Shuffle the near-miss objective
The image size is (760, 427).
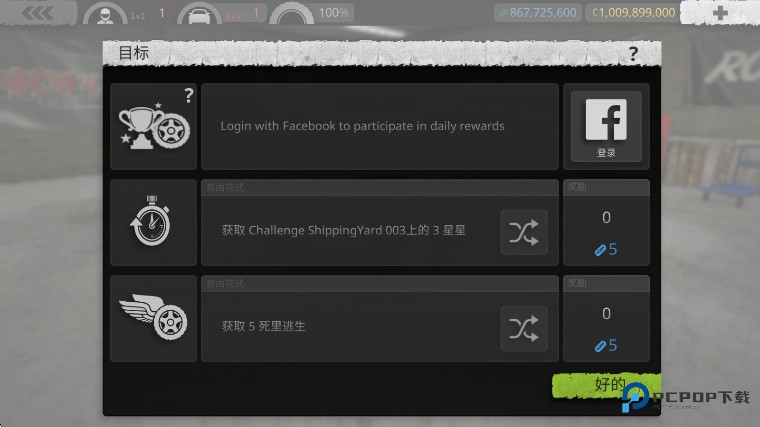[524, 328]
